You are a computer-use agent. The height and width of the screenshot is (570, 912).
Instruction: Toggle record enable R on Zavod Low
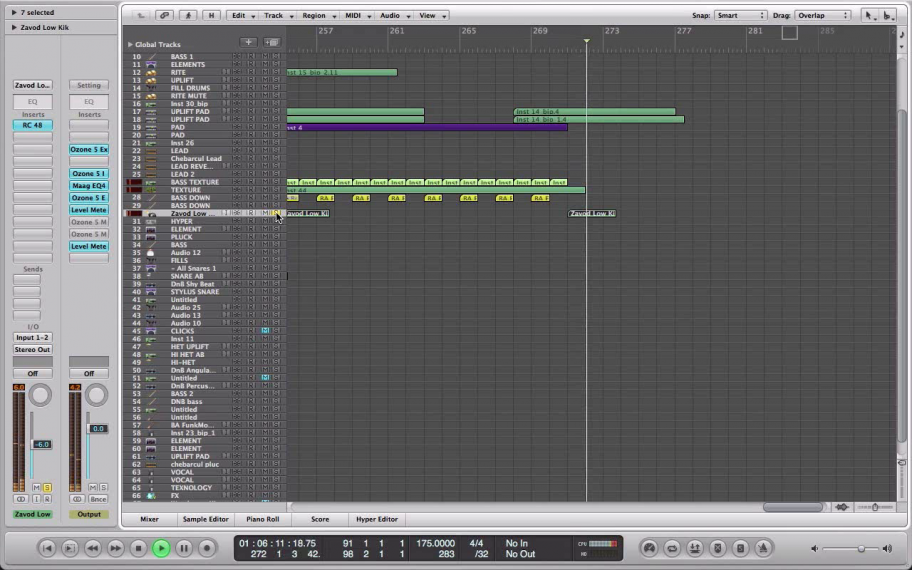click(x=47, y=499)
